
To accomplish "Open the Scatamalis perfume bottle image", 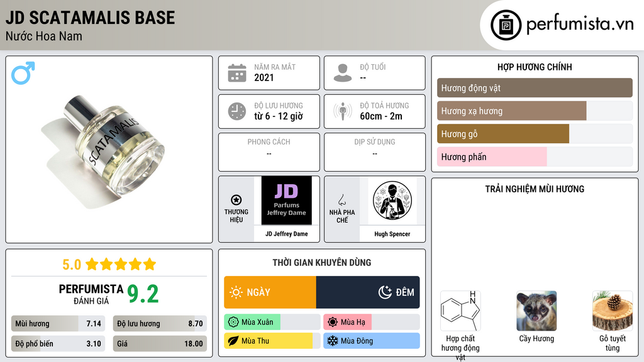I will click(x=103, y=151).
